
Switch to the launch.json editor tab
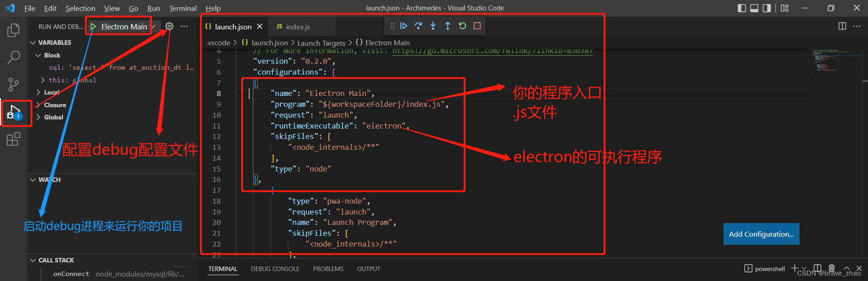[x=233, y=27]
